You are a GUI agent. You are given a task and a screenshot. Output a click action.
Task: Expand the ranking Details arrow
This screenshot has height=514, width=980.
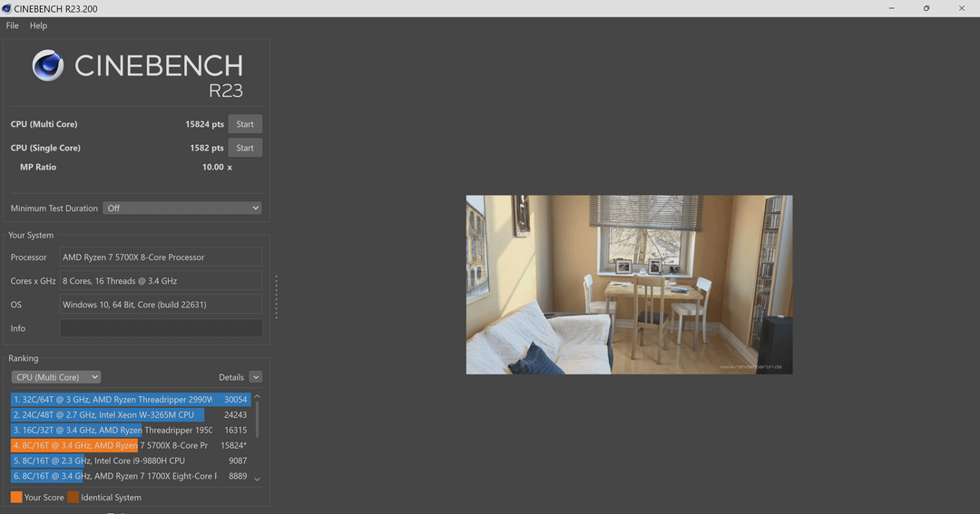tap(256, 376)
